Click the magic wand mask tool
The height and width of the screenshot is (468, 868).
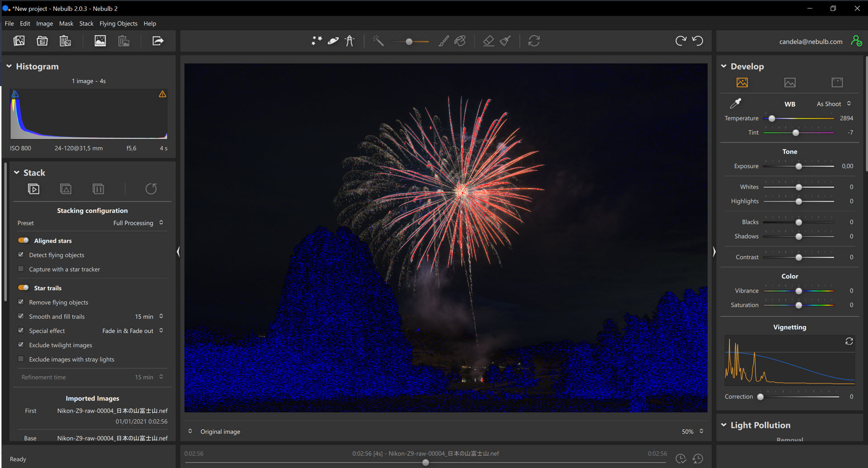point(378,41)
